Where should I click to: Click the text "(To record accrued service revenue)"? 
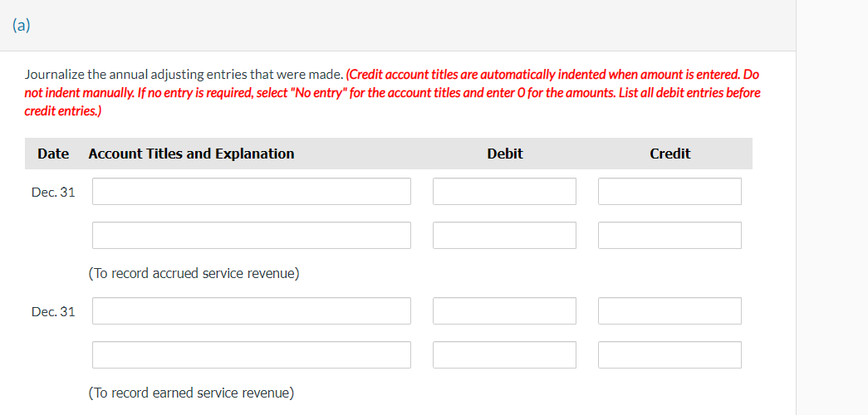[194, 273]
